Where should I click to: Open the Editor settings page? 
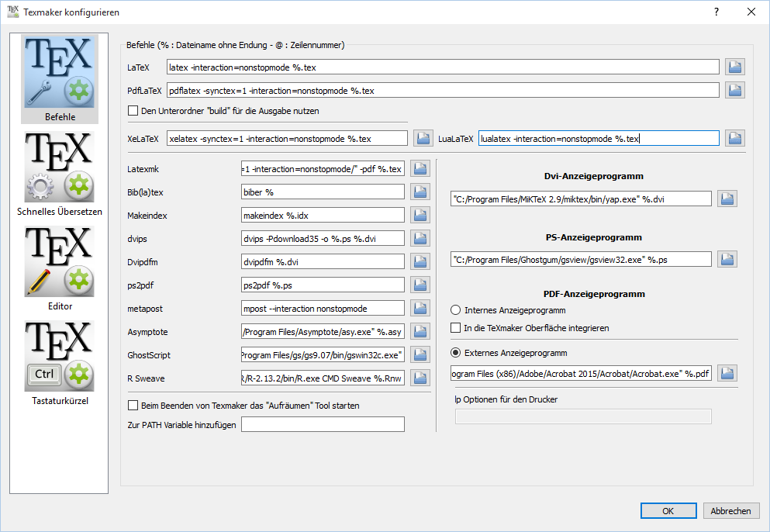(x=60, y=268)
